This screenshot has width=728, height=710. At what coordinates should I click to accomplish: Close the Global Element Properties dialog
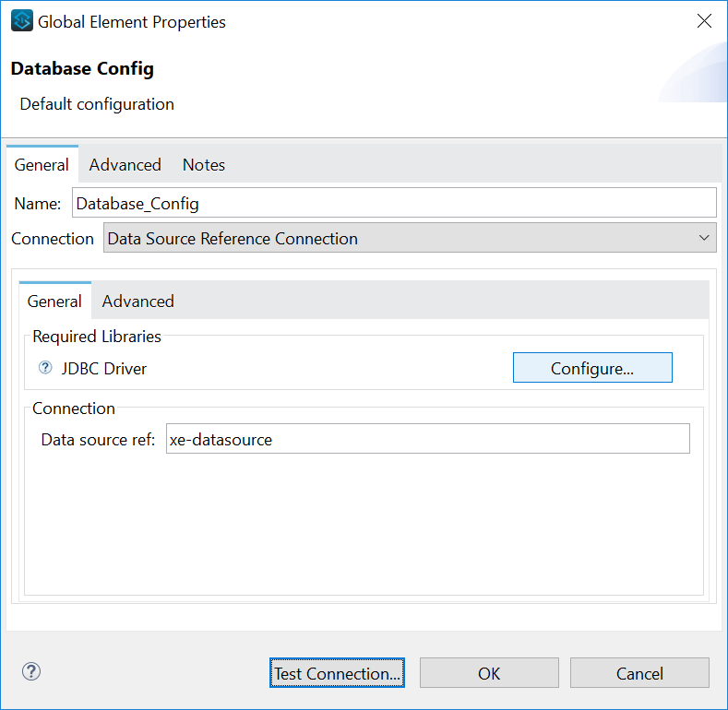(704, 21)
